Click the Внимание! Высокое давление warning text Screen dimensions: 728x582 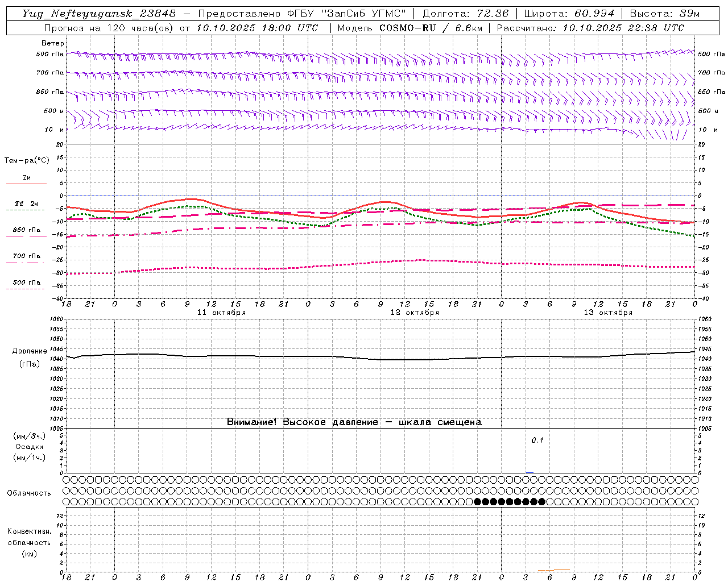tap(354, 422)
